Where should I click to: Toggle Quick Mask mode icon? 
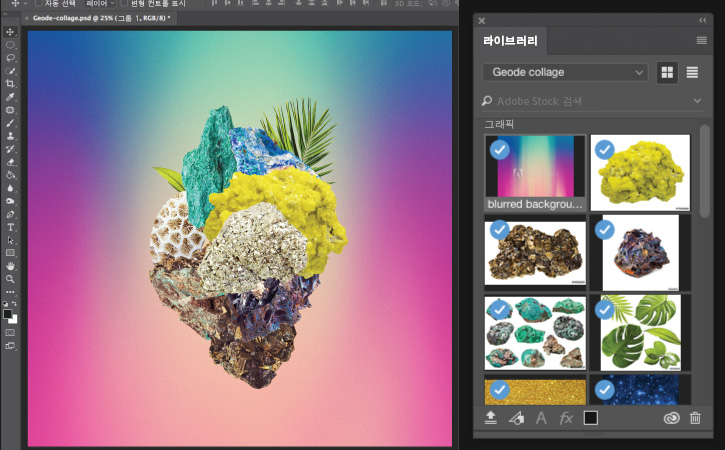click(x=10, y=333)
